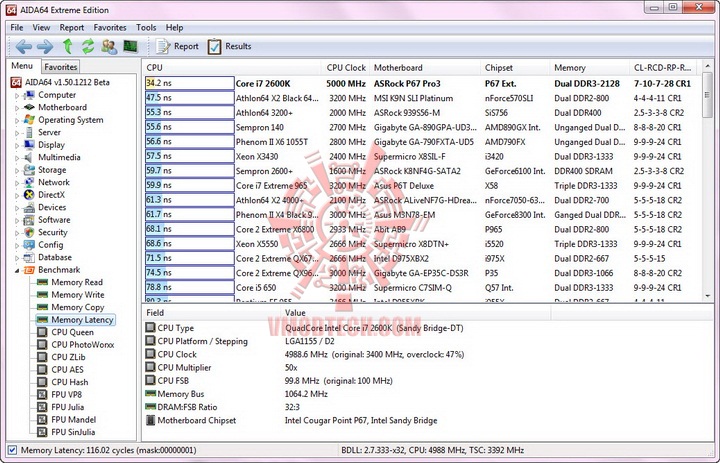Expand the Motherboard tree node
Viewport: 720px width, 463px height.
17,108
